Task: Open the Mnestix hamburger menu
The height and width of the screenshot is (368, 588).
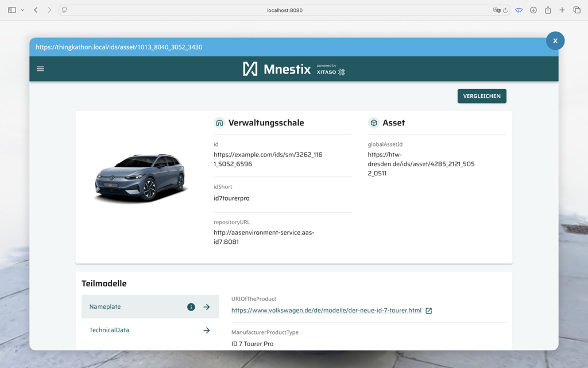Action: [40, 69]
